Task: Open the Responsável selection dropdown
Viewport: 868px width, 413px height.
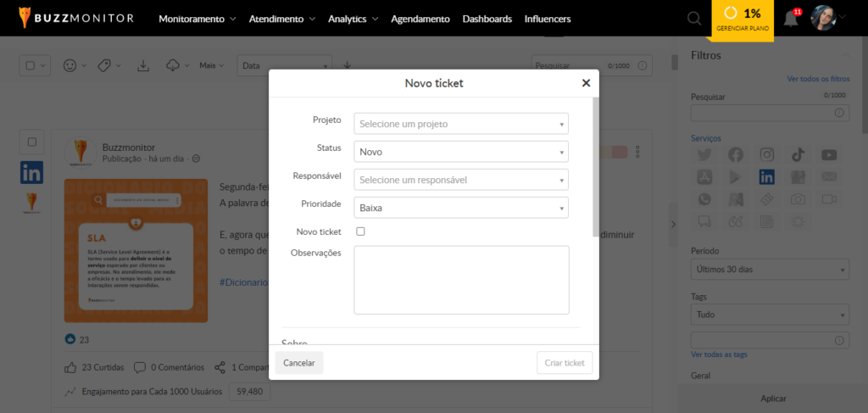Action: coord(461,180)
